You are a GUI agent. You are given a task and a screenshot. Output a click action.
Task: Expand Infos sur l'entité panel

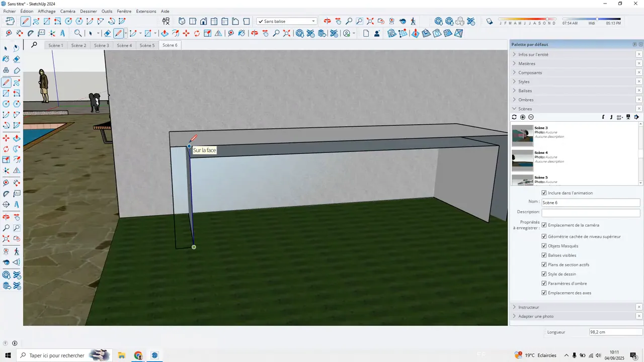573,54
